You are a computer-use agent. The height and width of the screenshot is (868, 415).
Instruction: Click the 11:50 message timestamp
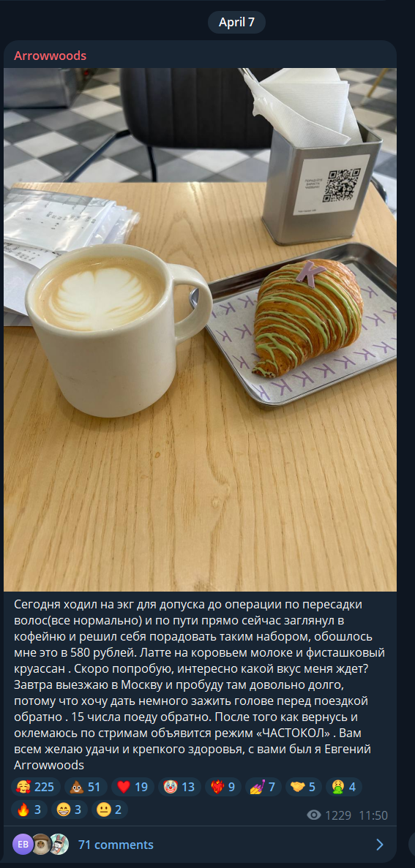[373, 815]
